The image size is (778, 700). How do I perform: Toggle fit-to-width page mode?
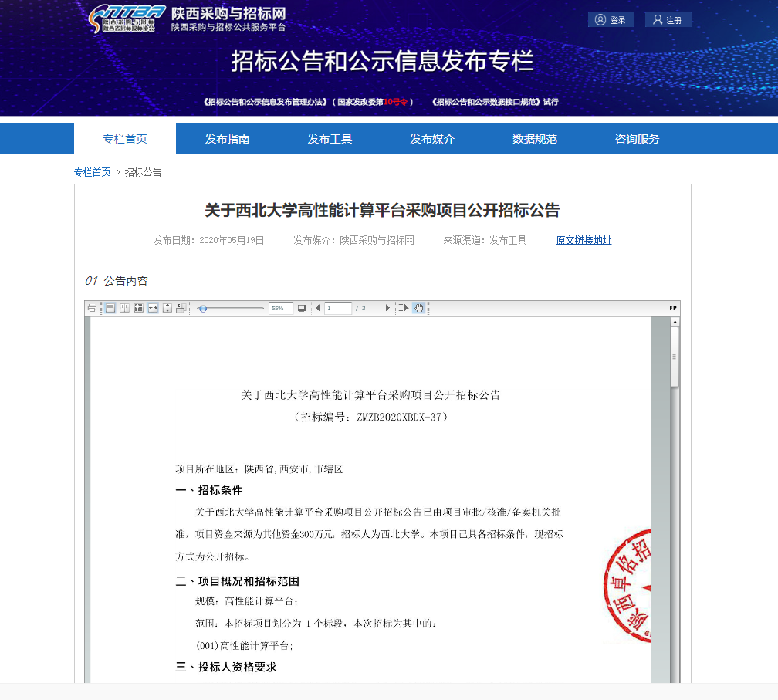[x=153, y=308]
